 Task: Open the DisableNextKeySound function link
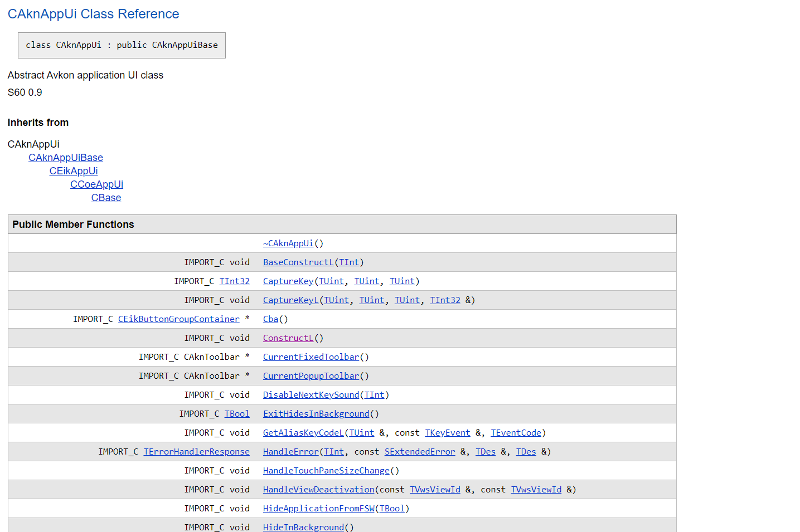tap(311, 395)
